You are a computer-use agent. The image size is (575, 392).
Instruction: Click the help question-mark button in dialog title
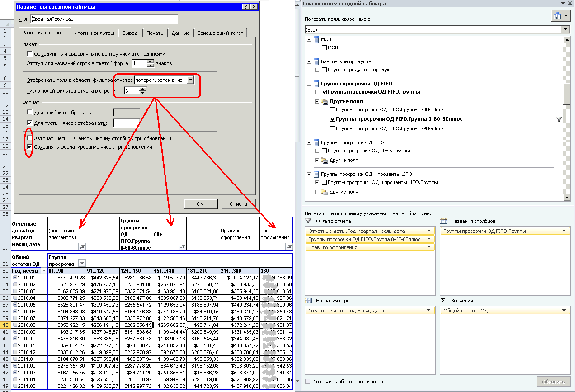coord(245,7)
